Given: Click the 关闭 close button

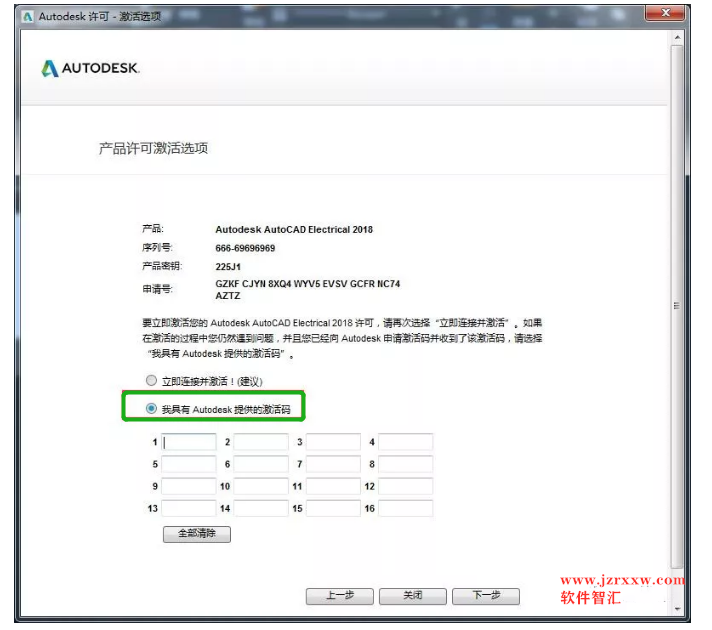Looking at the screenshot, I should click(413, 596).
